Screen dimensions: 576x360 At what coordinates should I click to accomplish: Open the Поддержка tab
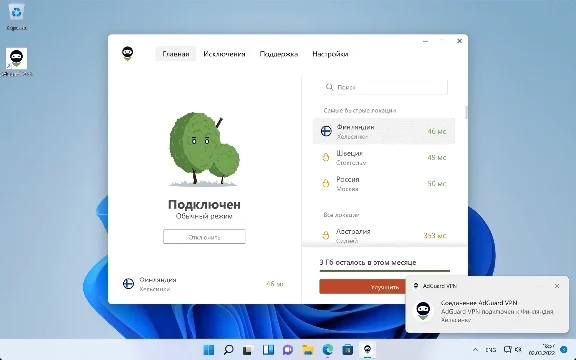278,54
